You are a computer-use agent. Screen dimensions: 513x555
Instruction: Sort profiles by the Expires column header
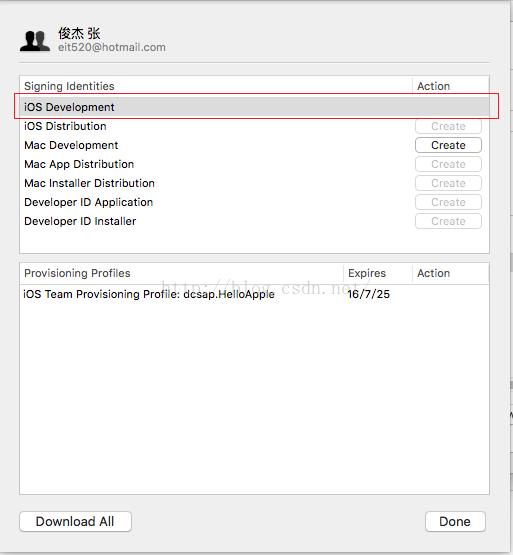(377, 273)
